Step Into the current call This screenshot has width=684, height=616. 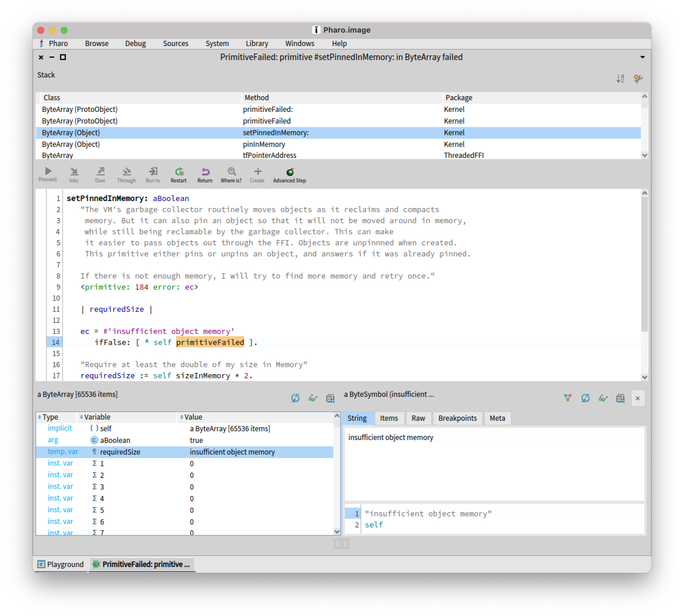pyautogui.click(x=74, y=174)
